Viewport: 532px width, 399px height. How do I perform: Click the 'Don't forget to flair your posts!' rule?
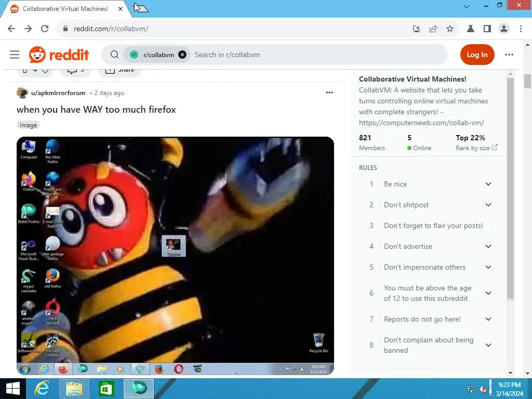[x=433, y=225]
